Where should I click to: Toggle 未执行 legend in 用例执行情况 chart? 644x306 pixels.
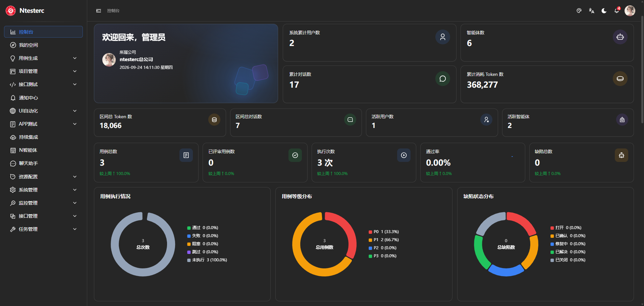[x=207, y=260]
